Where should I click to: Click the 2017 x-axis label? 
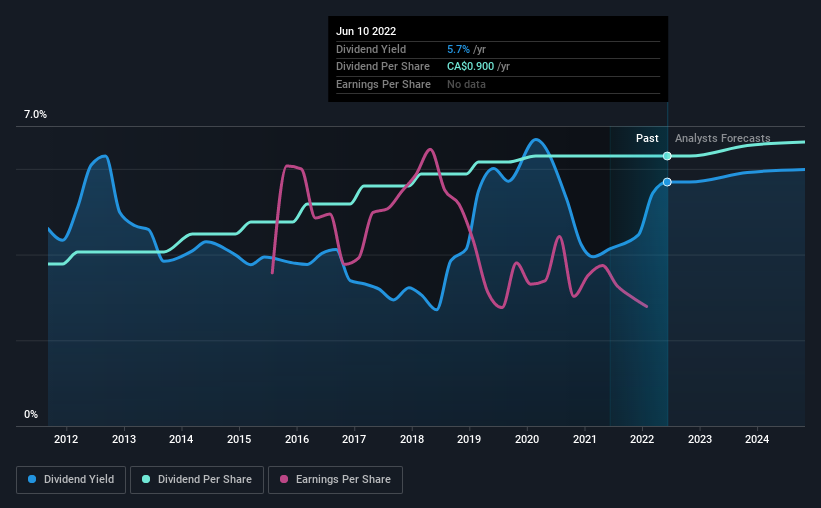[354, 439]
